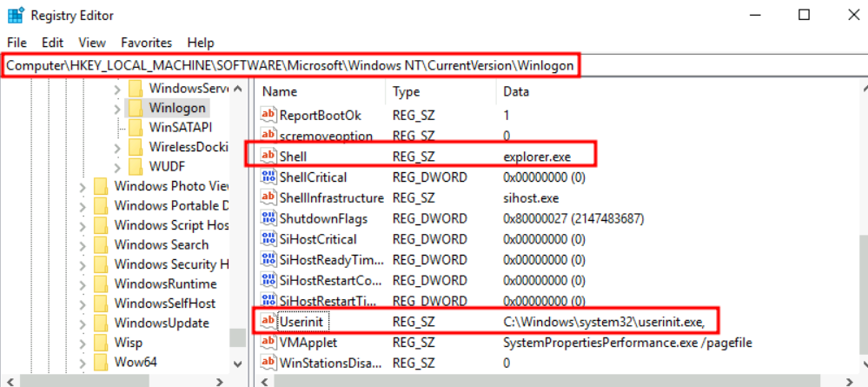
Task: Click the registry path address bar
Action: click(434, 66)
